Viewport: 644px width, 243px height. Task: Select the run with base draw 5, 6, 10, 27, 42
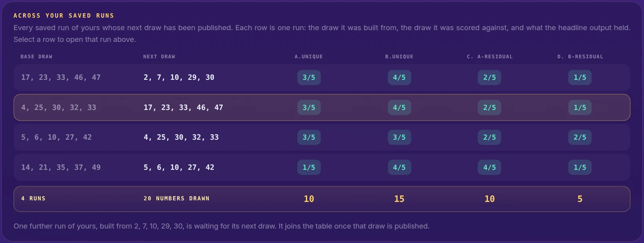pyautogui.click(x=322, y=137)
